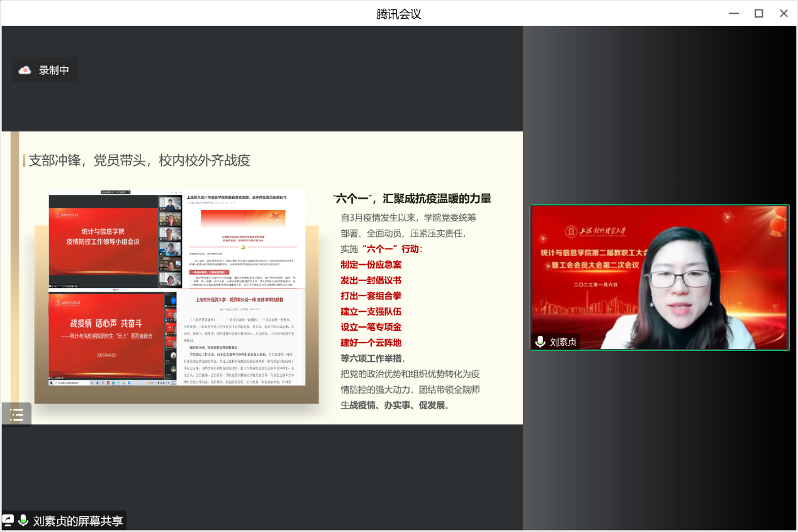
Task: Click the red text 建好一个云阵地
Action: pos(371,343)
